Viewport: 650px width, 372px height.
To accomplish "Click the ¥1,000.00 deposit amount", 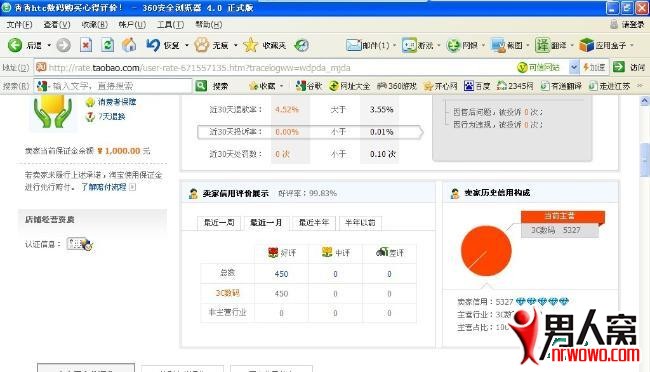I will coord(119,151).
